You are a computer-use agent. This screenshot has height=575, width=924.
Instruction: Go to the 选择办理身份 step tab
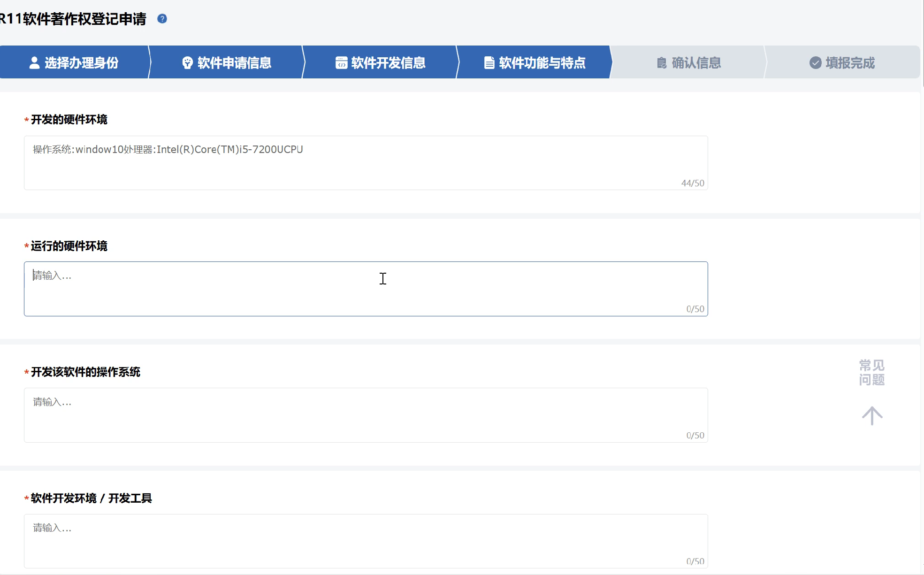pyautogui.click(x=81, y=63)
